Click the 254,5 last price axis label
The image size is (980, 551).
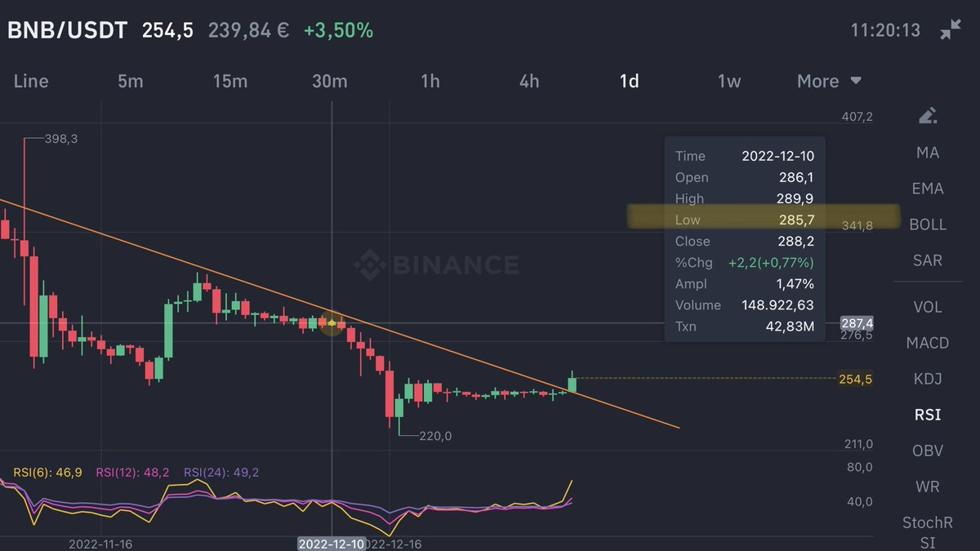tap(856, 380)
